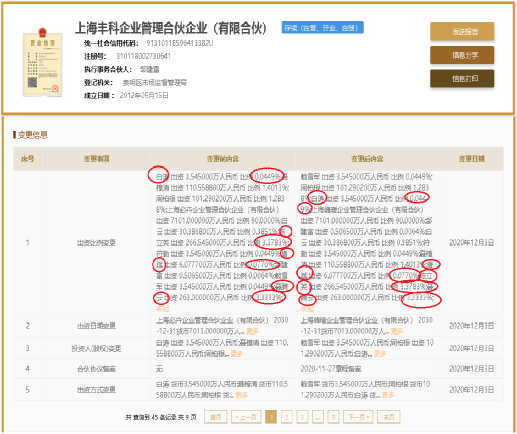Click the 变更前内容 column header

[223, 159]
